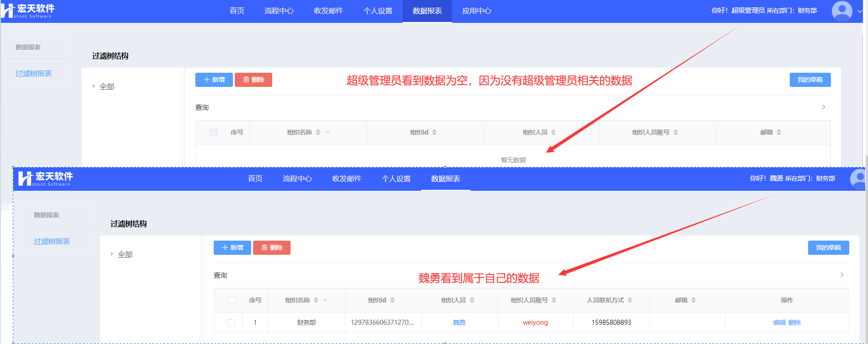Click 编辑 link in the 财务部 row

click(779, 322)
